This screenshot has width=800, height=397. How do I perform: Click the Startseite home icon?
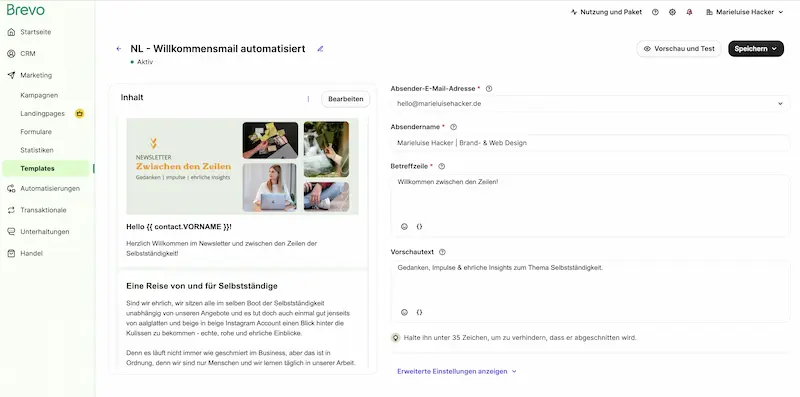[11, 32]
